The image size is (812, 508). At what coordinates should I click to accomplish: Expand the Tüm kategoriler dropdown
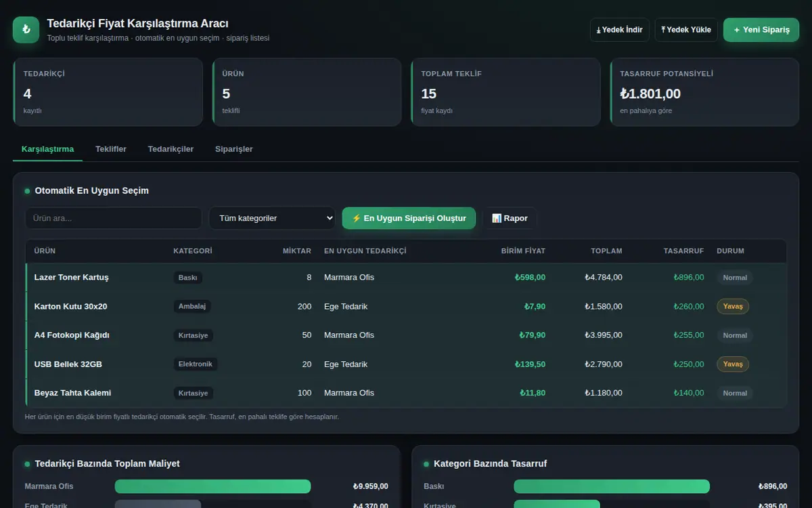point(272,218)
